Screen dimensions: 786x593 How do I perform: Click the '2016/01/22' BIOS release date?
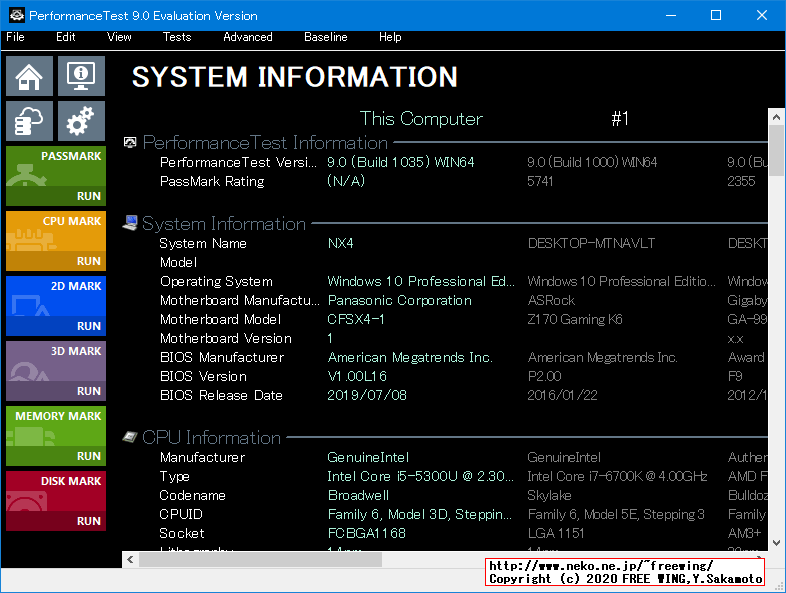562,396
